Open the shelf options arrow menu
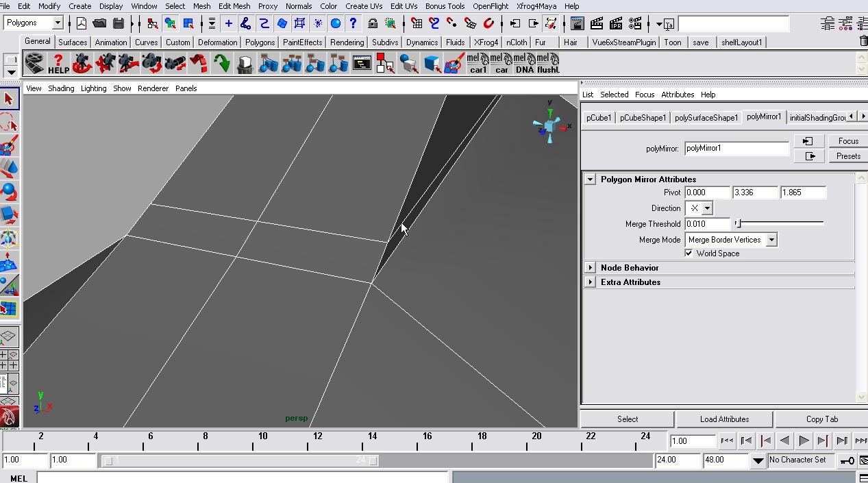The image size is (868, 483). click(11, 72)
